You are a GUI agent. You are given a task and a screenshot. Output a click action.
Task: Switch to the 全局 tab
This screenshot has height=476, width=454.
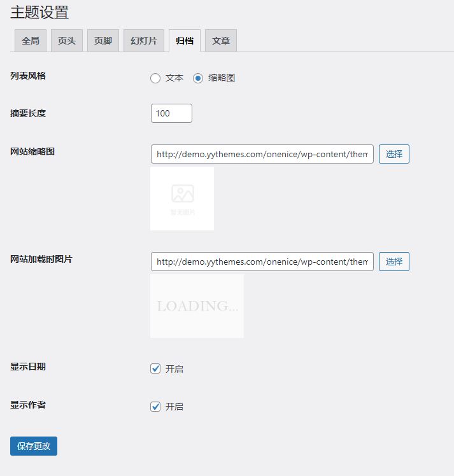31,41
